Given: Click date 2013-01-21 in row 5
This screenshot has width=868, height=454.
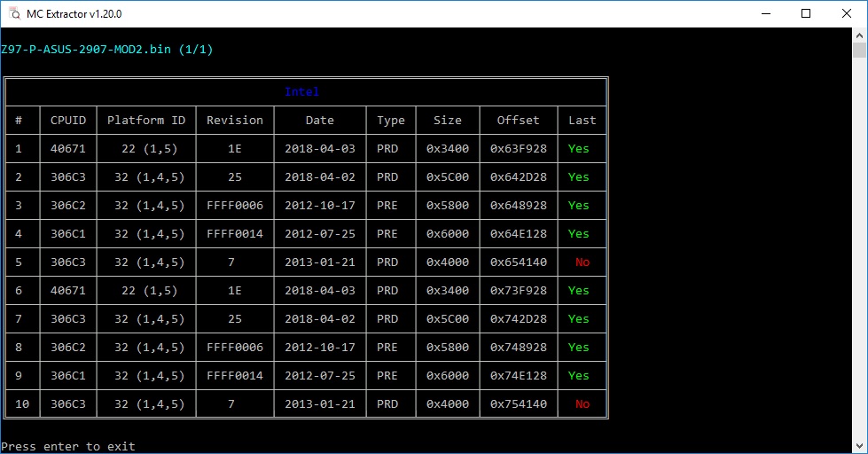Looking at the screenshot, I should 320,262.
